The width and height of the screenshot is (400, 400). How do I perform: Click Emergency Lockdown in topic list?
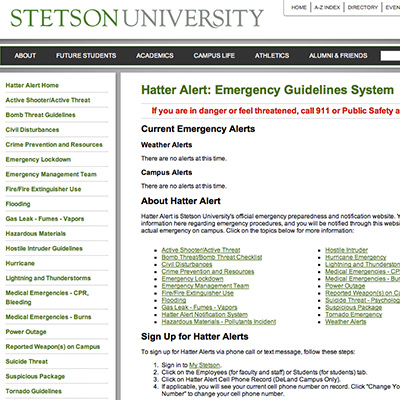pyautogui.click(x=192, y=279)
